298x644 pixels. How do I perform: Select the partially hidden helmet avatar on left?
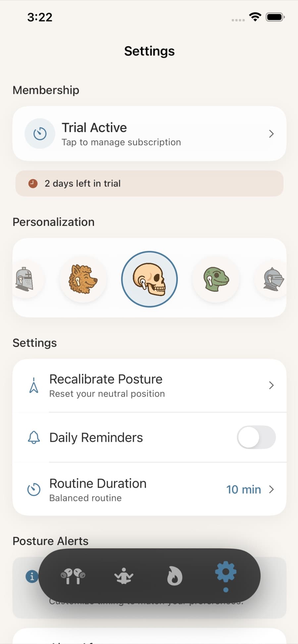(25, 279)
